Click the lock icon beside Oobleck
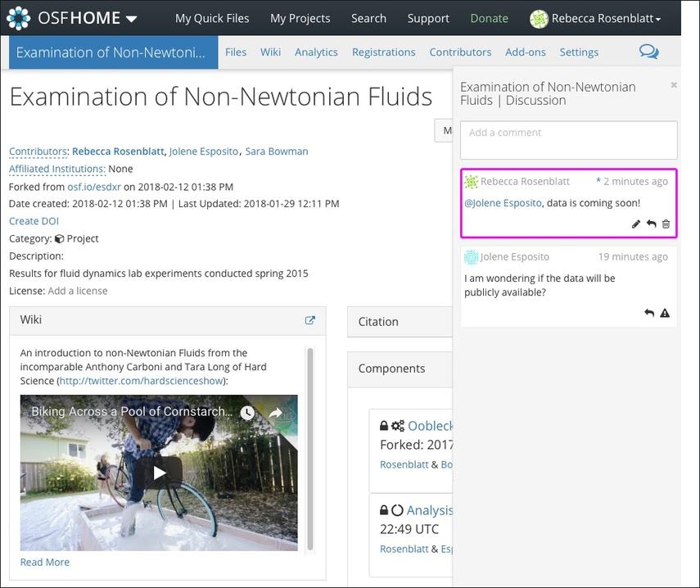700x588 pixels. 383,426
